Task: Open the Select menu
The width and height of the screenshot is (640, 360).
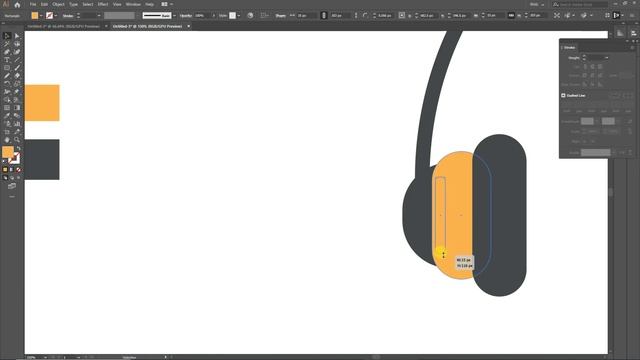Action: coord(88,4)
